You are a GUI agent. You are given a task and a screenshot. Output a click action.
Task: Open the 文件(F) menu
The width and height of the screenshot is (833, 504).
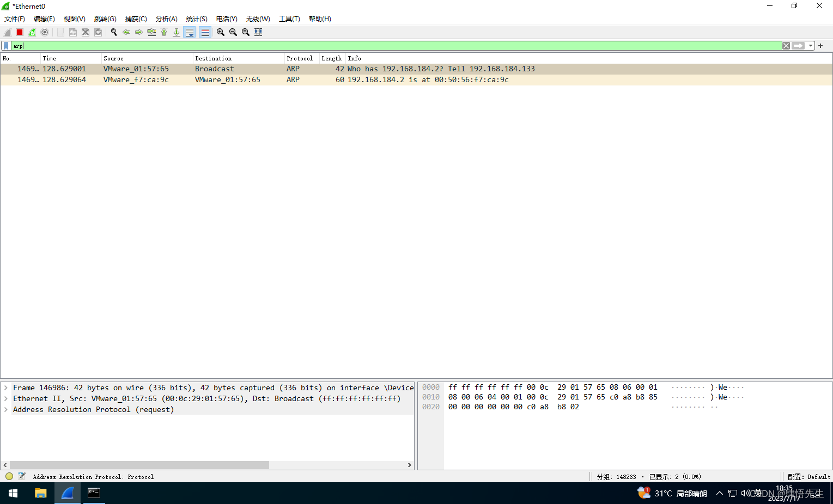15,19
